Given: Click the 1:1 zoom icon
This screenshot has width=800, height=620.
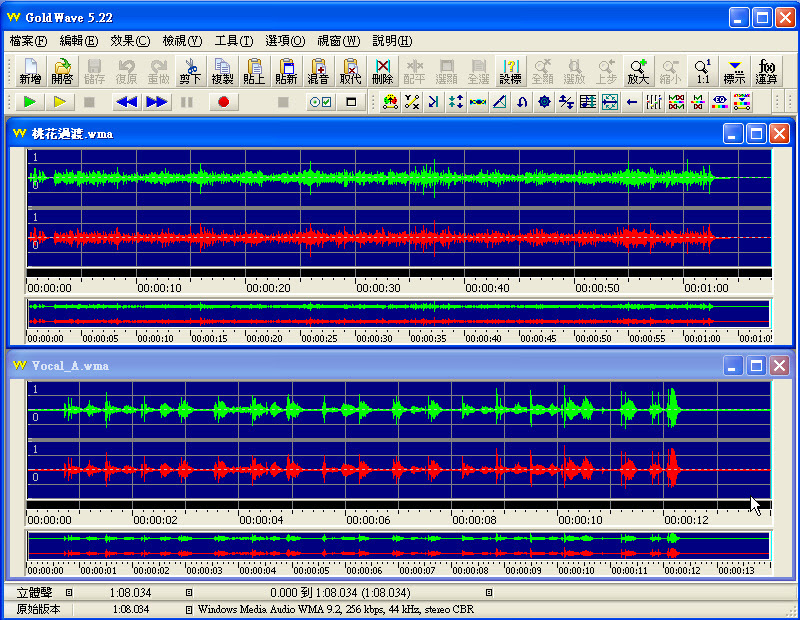Looking at the screenshot, I should [x=703, y=71].
